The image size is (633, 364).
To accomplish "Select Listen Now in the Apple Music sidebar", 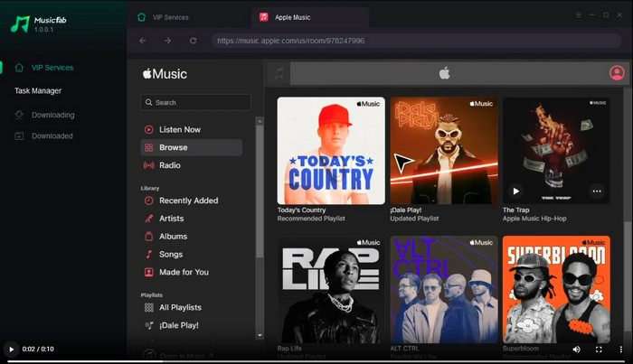I will tap(179, 129).
